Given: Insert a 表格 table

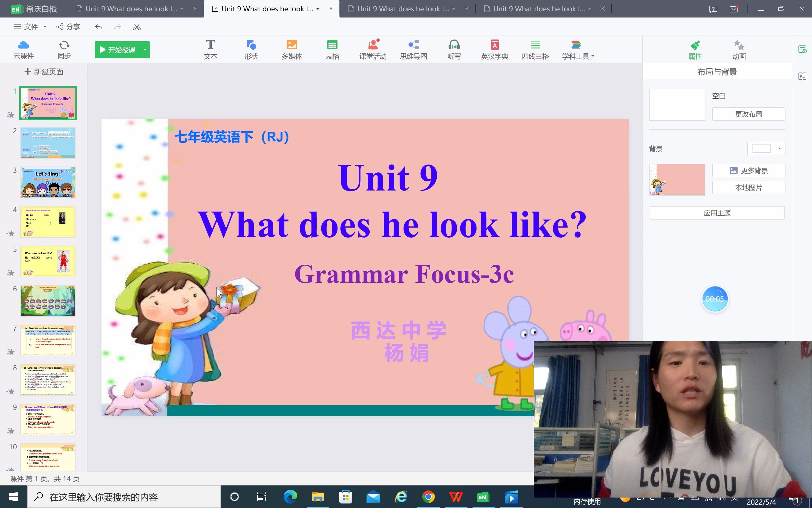Looking at the screenshot, I should click(x=332, y=49).
